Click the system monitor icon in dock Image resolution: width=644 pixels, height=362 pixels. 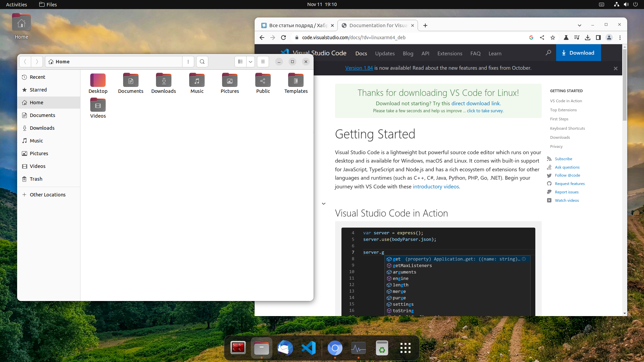click(x=358, y=348)
